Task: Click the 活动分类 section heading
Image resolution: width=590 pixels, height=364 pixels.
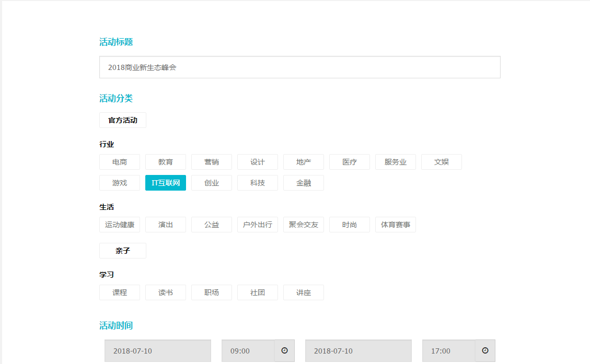Action: coord(116,98)
